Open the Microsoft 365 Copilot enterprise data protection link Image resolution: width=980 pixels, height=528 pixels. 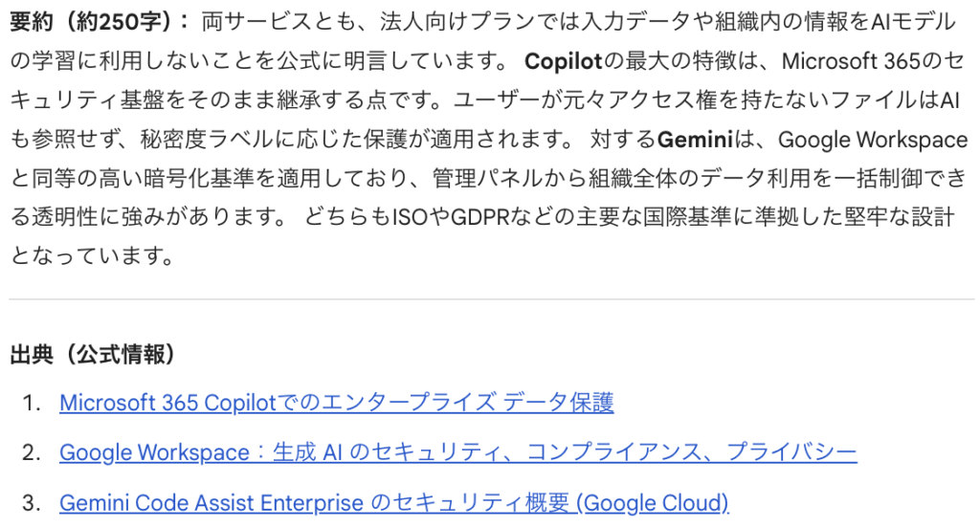click(x=336, y=403)
